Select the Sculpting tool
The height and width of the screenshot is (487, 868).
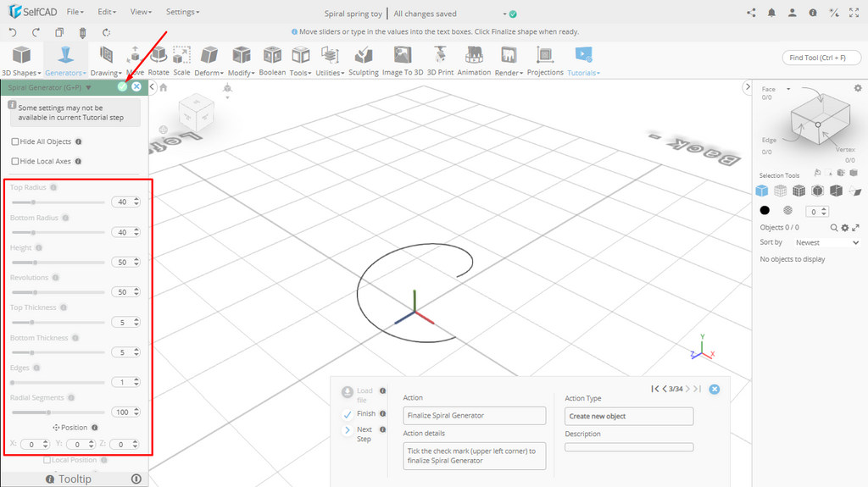(x=364, y=61)
